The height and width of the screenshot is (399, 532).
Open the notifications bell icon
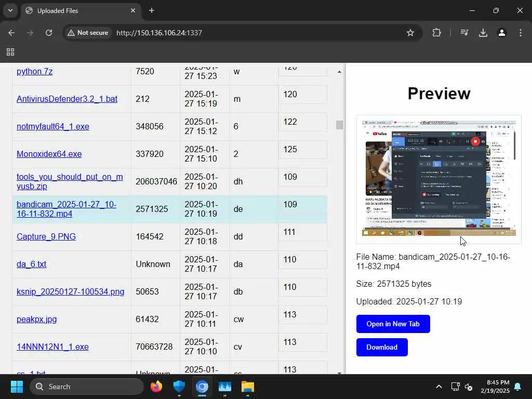518,387
